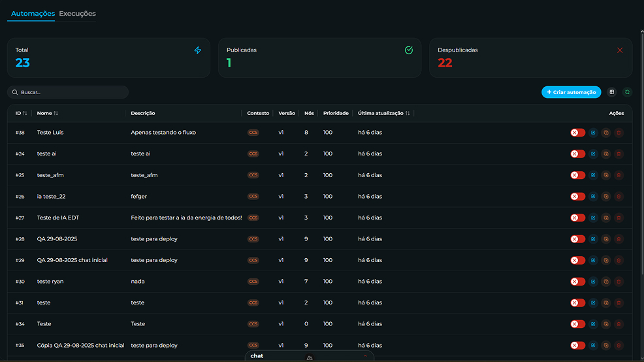Screen dimensions: 644x362
Task: Edit automation #29 QA chat inicial
Action: point(593,260)
